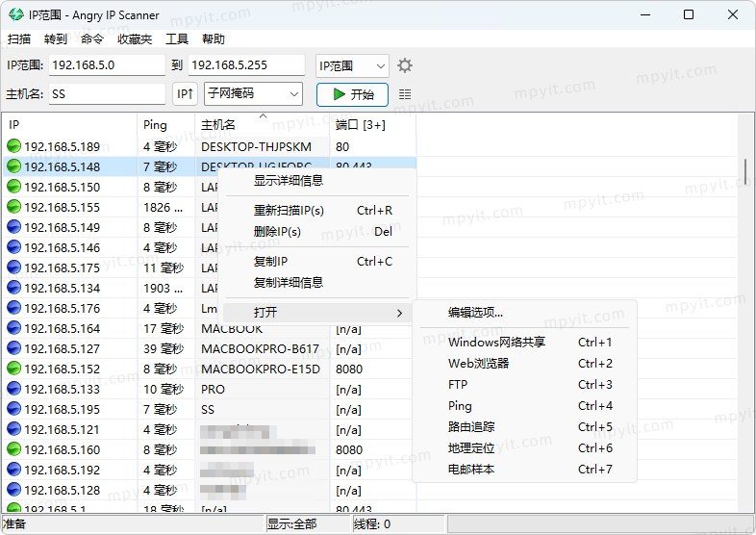Click 线程: 0 in status bar
This screenshot has height=535, width=756.
tap(398, 523)
